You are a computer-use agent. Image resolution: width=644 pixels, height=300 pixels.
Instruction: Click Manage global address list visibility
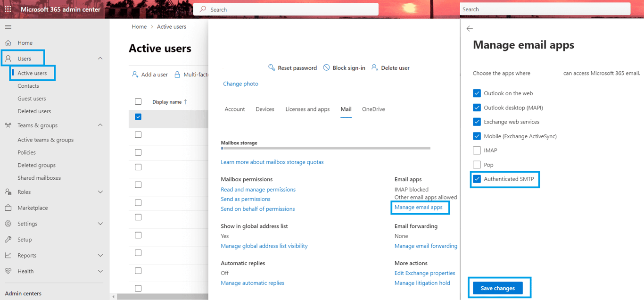(x=264, y=246)
